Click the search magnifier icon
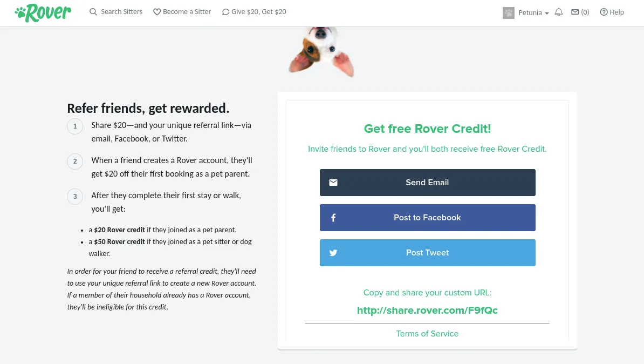The height and width of the screenshot is (364, 644). pos(93,12)
